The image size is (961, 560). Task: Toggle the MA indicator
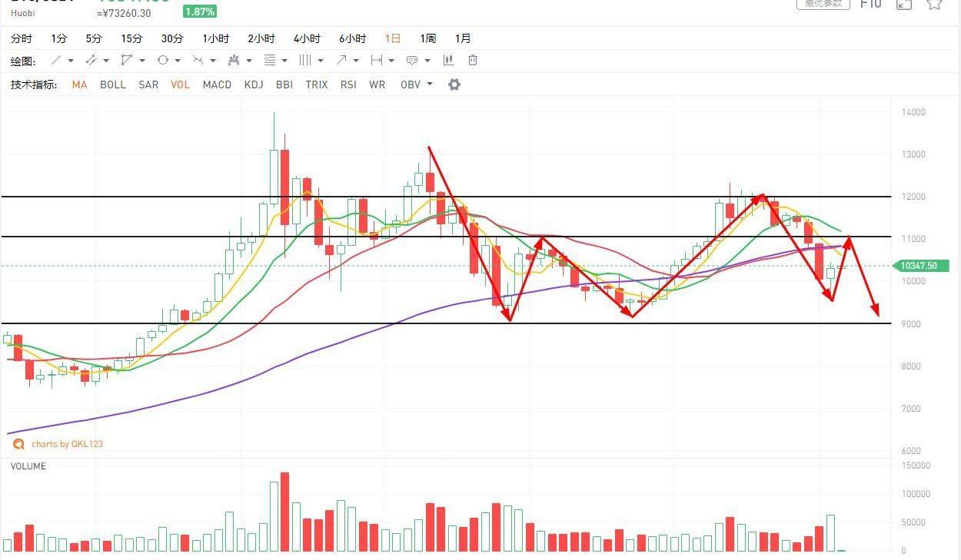(x=79, y=84)
